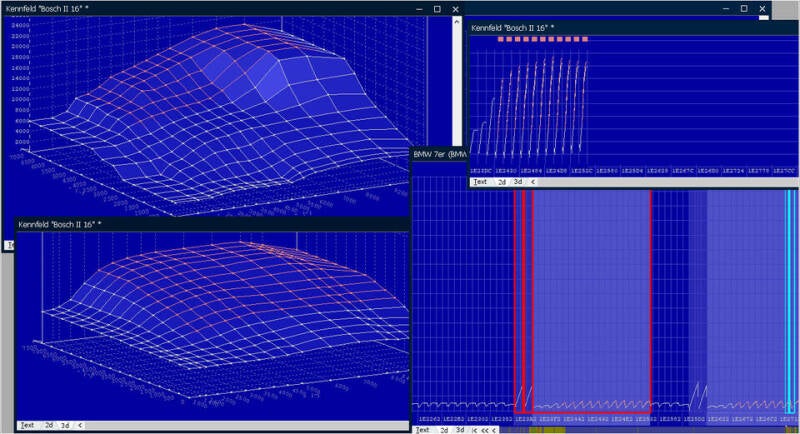This screenshot has height=434, width=800.
Task: Click cyan-outlined map region in BMW 7er window
Action: pyautogui.click(x=791, y=301)
